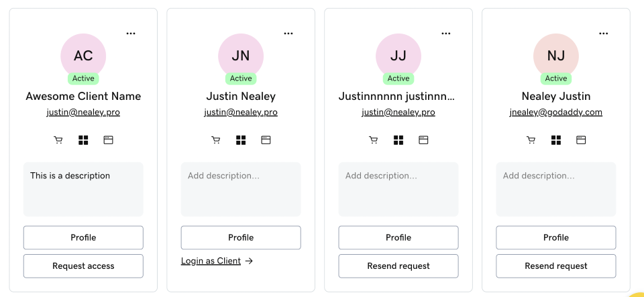Viewport: 644px width, 297px height.
Task: Click cart icon on Justinnnnnn card
Action: pyautogui.click(x=374, y=140)
